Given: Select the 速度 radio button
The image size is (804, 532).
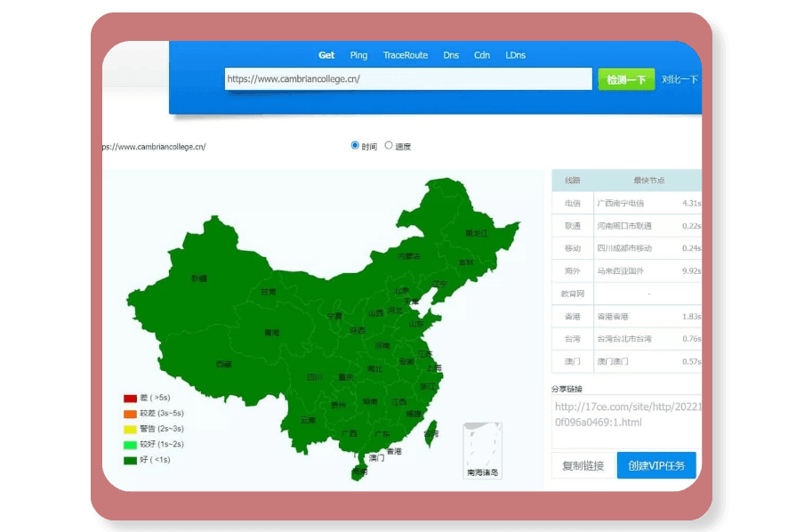Looking at the screenshot, I should click(389, 145).
